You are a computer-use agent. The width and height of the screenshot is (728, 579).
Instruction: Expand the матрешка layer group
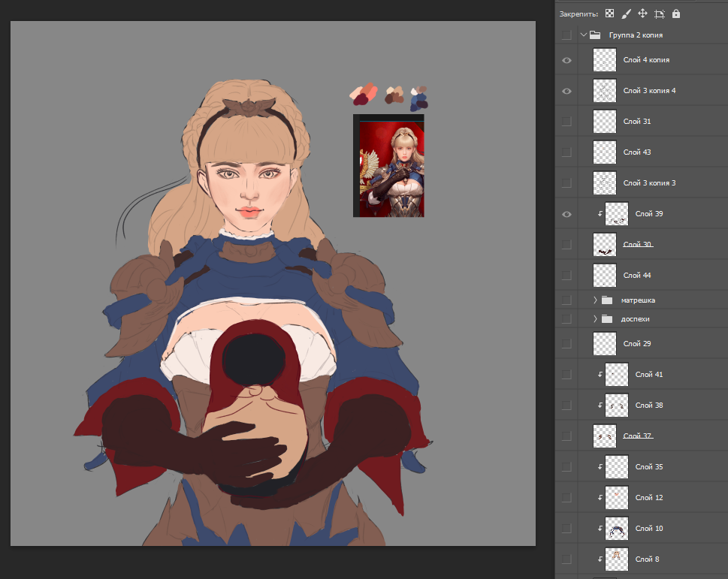pyautogui.click(x=594, y=300)
